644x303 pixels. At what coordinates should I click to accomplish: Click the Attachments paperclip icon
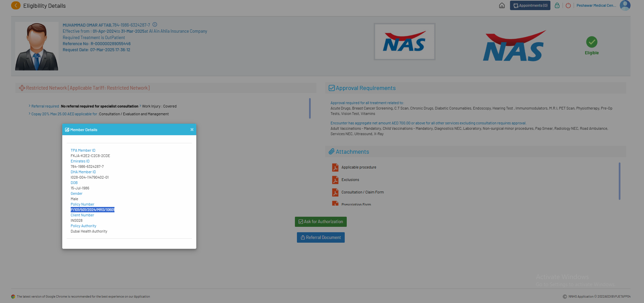(332, 152)
